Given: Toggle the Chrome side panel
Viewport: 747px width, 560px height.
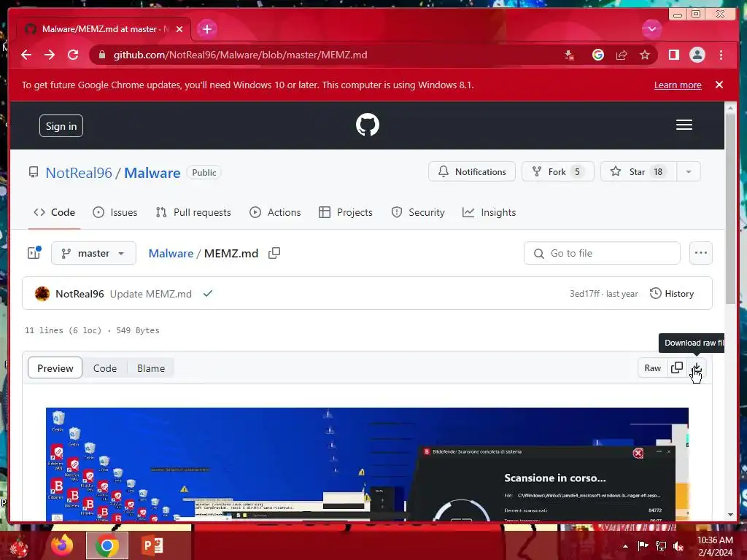Looking at the screenshot, I should pos(673,55).
